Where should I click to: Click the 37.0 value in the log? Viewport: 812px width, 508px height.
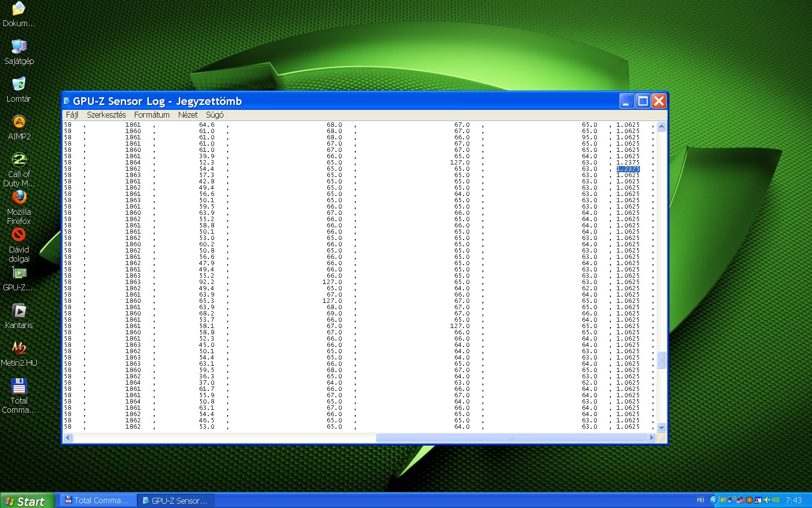[x=206, y=383]
